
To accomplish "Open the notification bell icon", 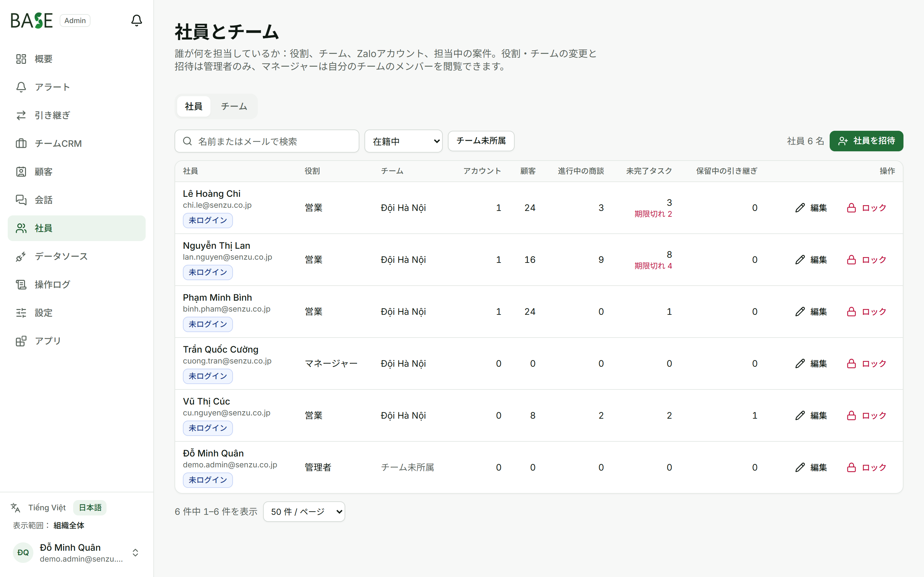I will pyautogui.click(x=136, y=20).
